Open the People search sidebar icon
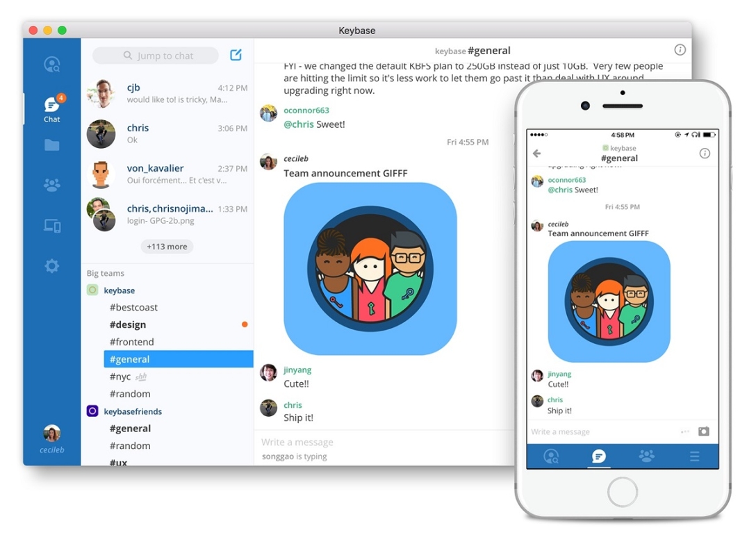 point(52,65)
